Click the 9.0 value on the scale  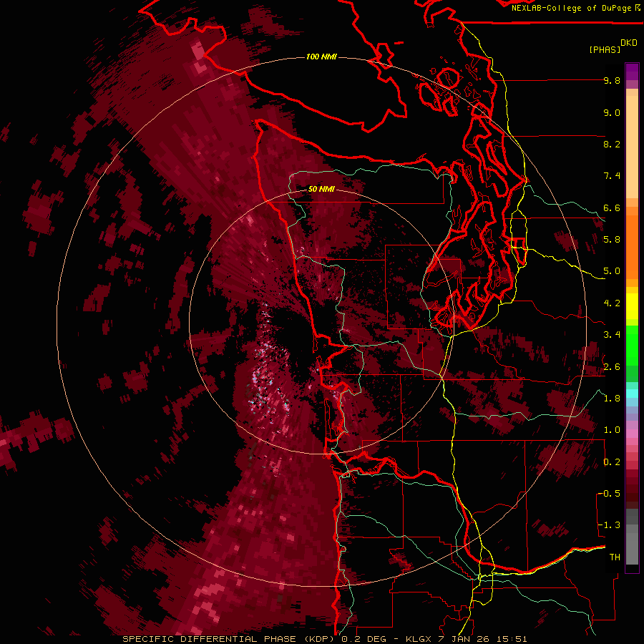[x=612, y=112]
